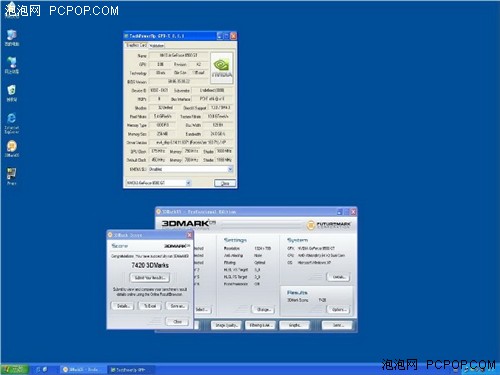This screenshot has height=375, width=500.
Task: Click To Excel button in score dialog
Action: [150, 306]
